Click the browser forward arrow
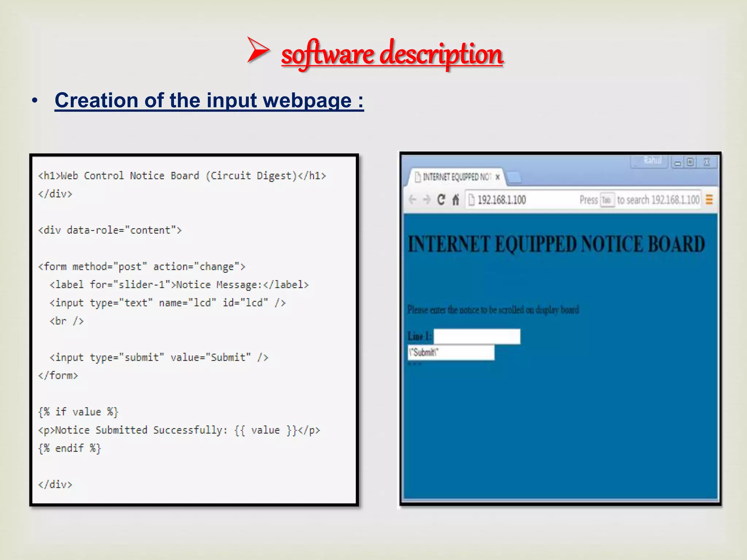Image resolution: width=747 pixels, height=560 pixels. pos(426,200)
